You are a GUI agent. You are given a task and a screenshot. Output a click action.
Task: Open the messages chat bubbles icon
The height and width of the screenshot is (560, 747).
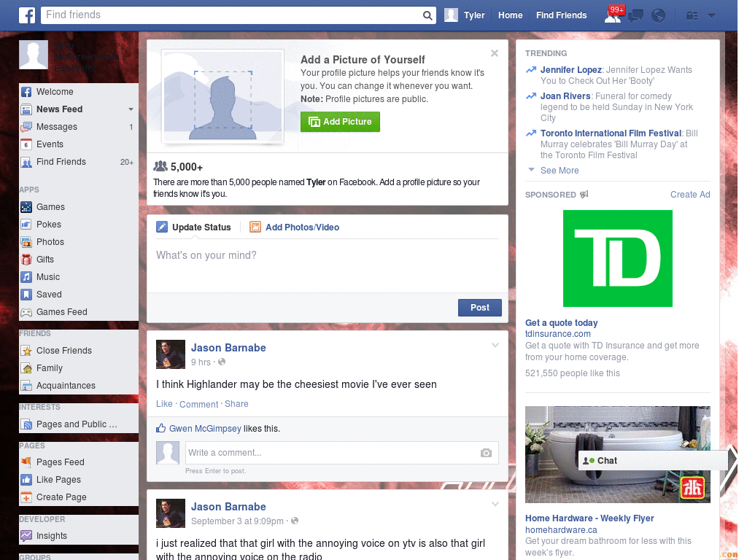coord(635,16)
